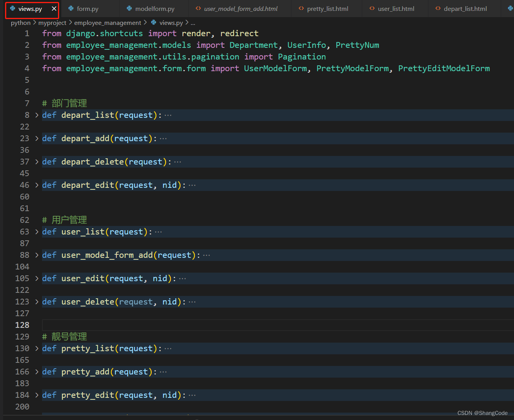Click the word redirect on line 1
The height and width of the screenshot is (420, 514).
coord(239,33)
